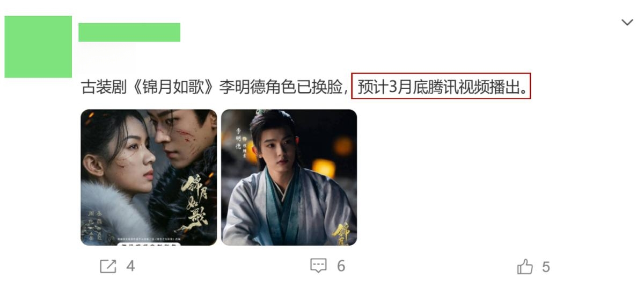644x286 pixels.
Task: Click the comment count 6
Action: [341, 266]
